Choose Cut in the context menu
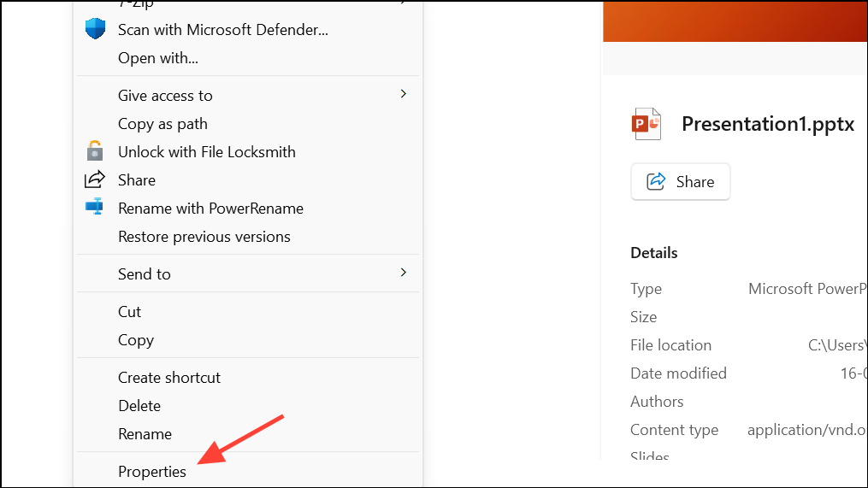This screenshot has height=488, width=868. (x=130, y=312)
